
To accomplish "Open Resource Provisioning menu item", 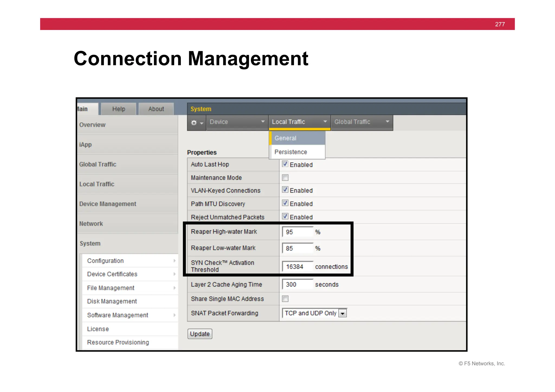I will point(130,342).
